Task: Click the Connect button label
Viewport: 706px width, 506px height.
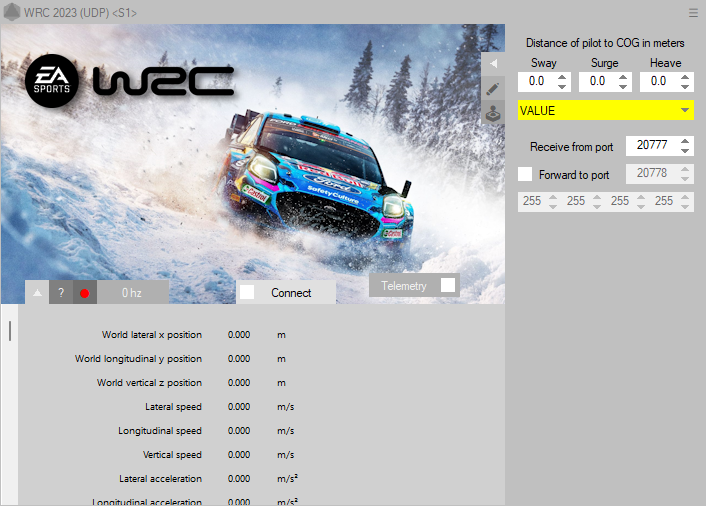Action: coord(291,293)
